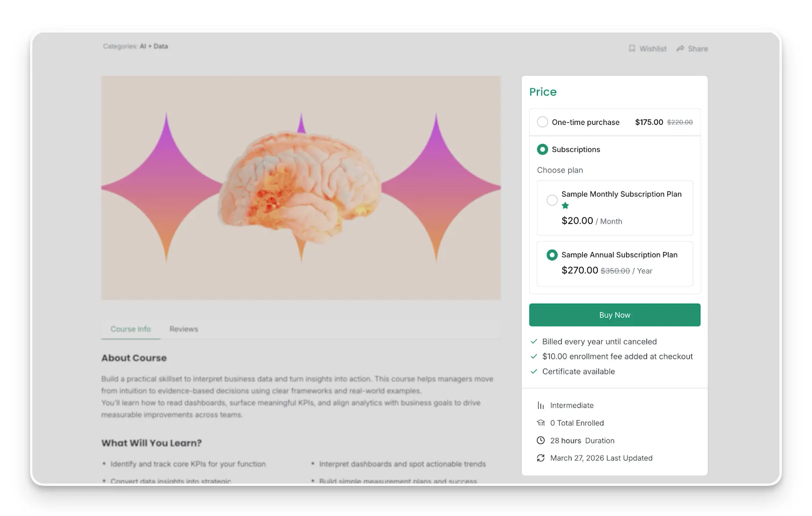The width and height of the screenshot is (812, 516).
Task: Click the Wishlist text link
Action: (x=653, y=49)
